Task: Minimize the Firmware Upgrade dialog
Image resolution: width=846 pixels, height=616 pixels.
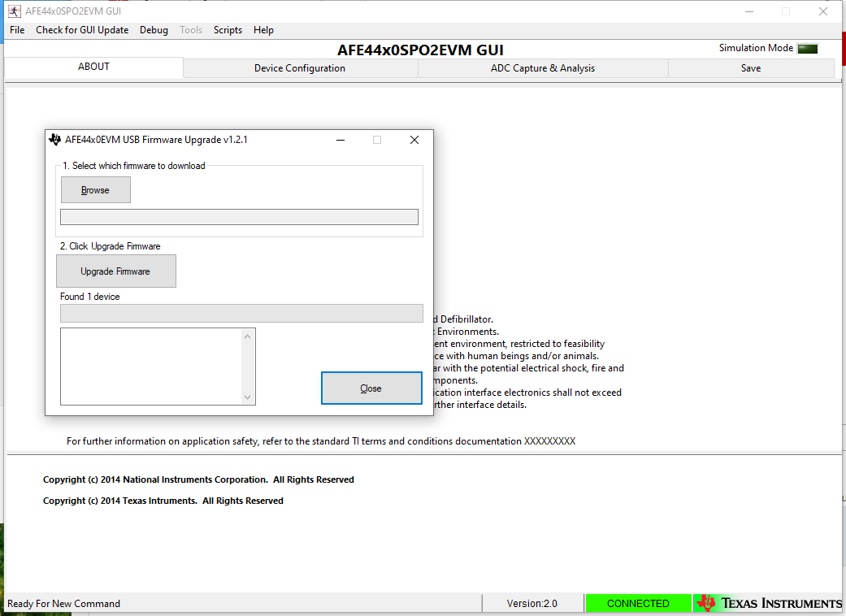Action: click(341, 141)
